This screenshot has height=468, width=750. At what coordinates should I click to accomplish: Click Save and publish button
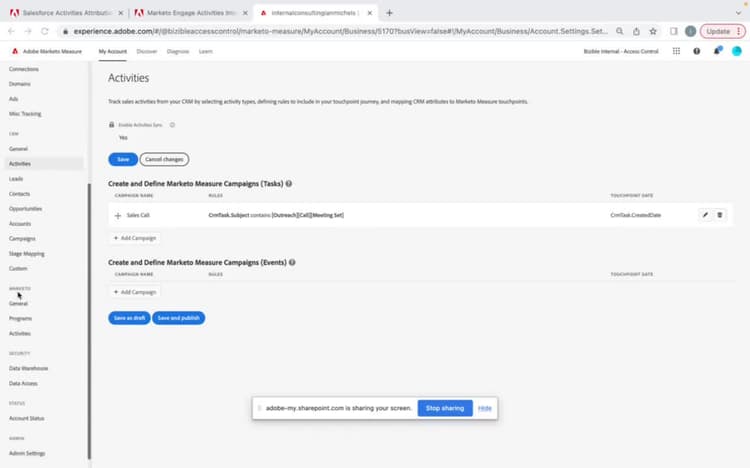tap(178, 318)
